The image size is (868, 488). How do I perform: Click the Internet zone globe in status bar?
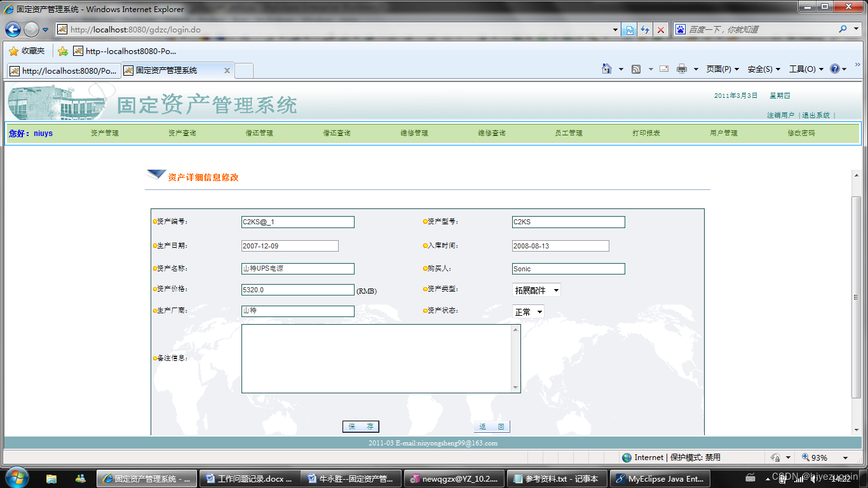[627, 457]
